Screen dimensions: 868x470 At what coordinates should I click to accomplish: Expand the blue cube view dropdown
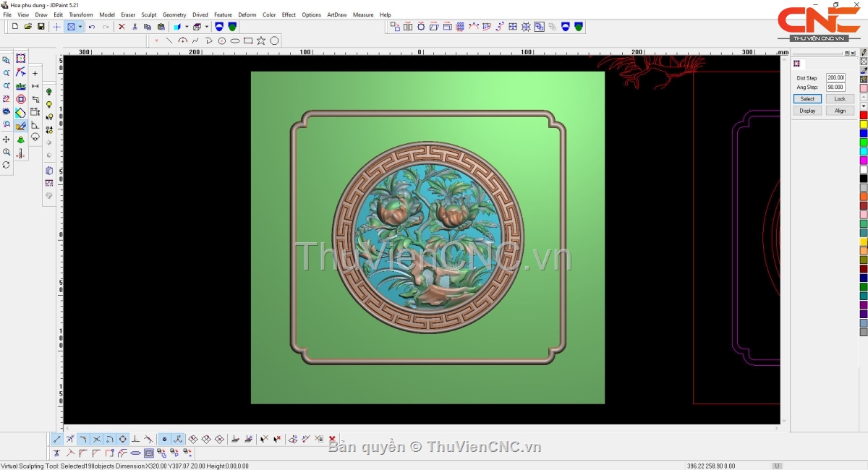187,27
